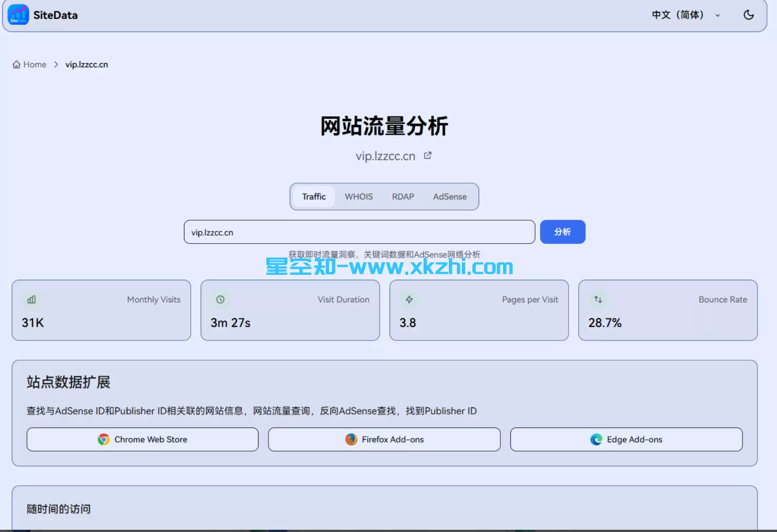Click the clock icon on Visit Duration card
This screenshot has height=532, width=777.
click(x=220, y=299)
